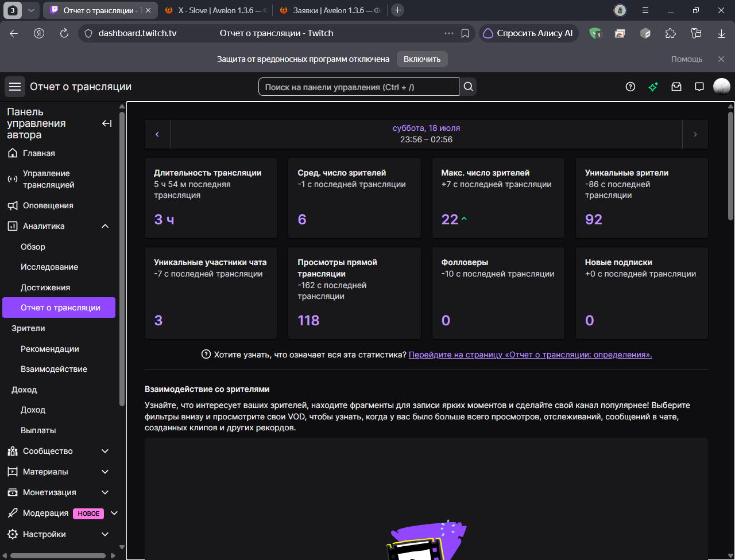The width and height of the screenshot is (735, 560).
Task: Click "Спросить Алису AI" button
Action: [528, 33]
